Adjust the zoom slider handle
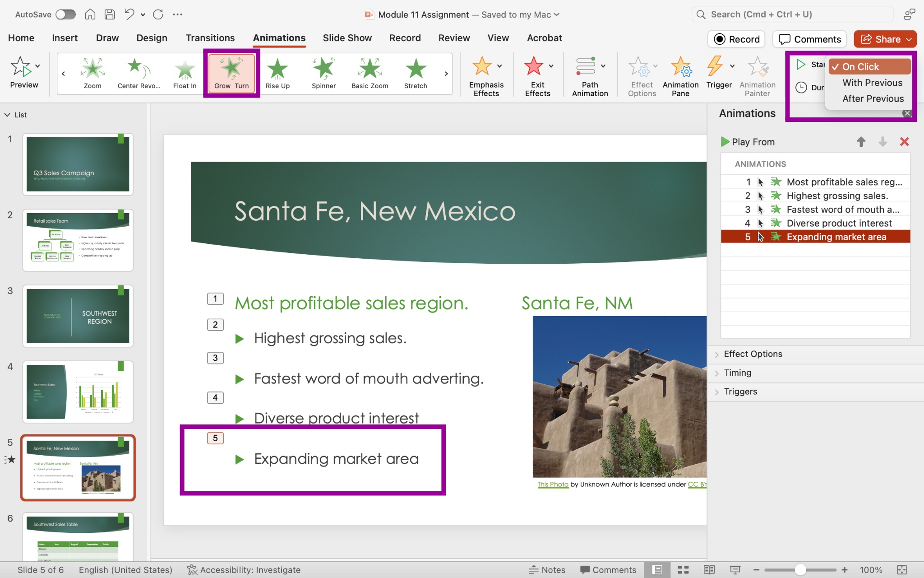 800,570
